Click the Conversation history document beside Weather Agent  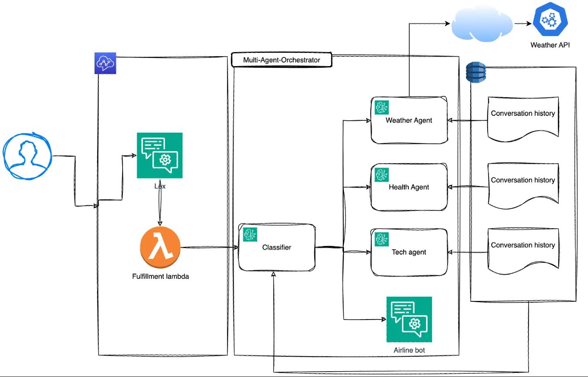(523, 119)
